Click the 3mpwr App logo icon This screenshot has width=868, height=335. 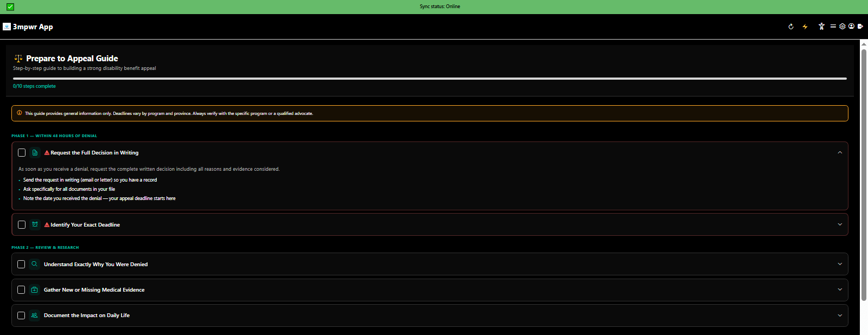7,27
